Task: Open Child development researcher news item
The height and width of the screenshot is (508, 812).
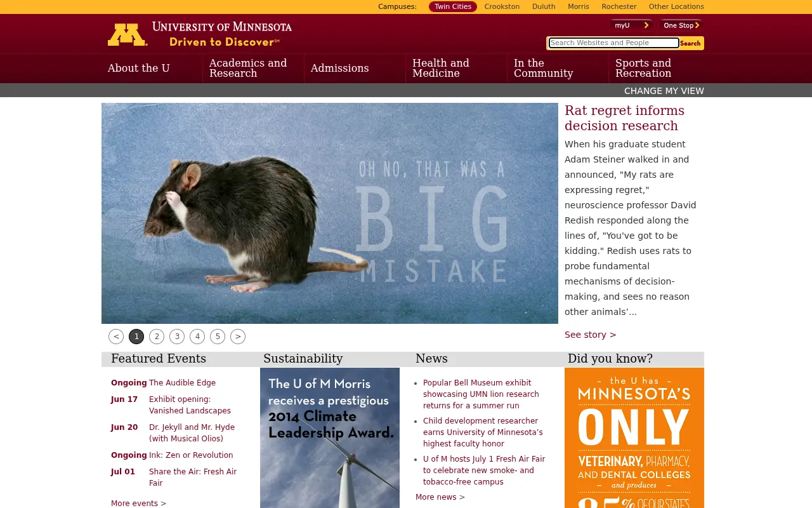Action: click(x=483, y=432)
